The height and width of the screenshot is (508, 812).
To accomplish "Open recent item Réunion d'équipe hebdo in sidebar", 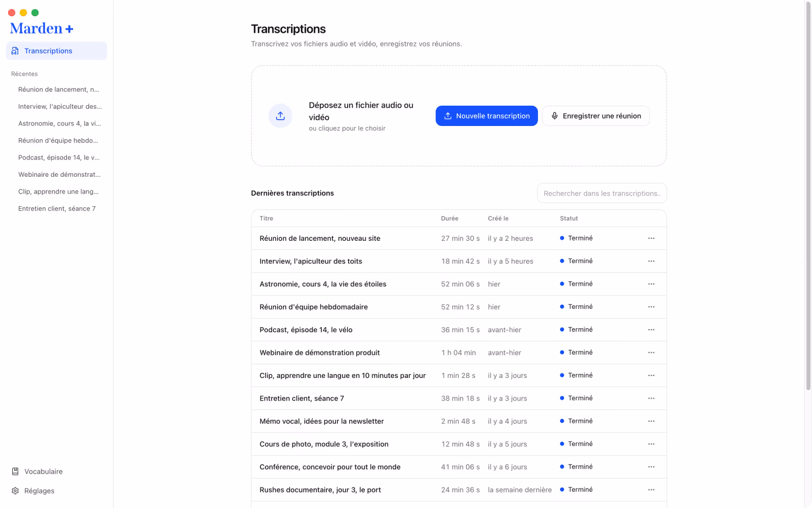I will pyautogui.click(x=59, y=141).
